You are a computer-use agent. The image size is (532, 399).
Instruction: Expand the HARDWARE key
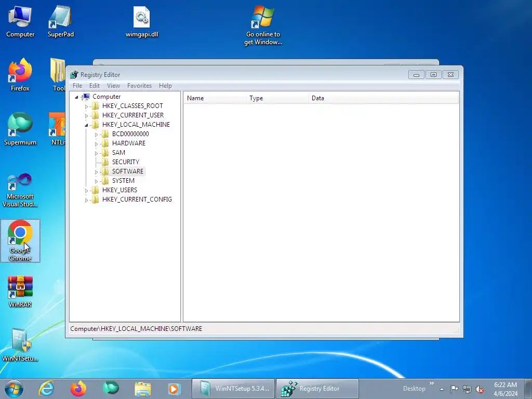coord(96,144)
